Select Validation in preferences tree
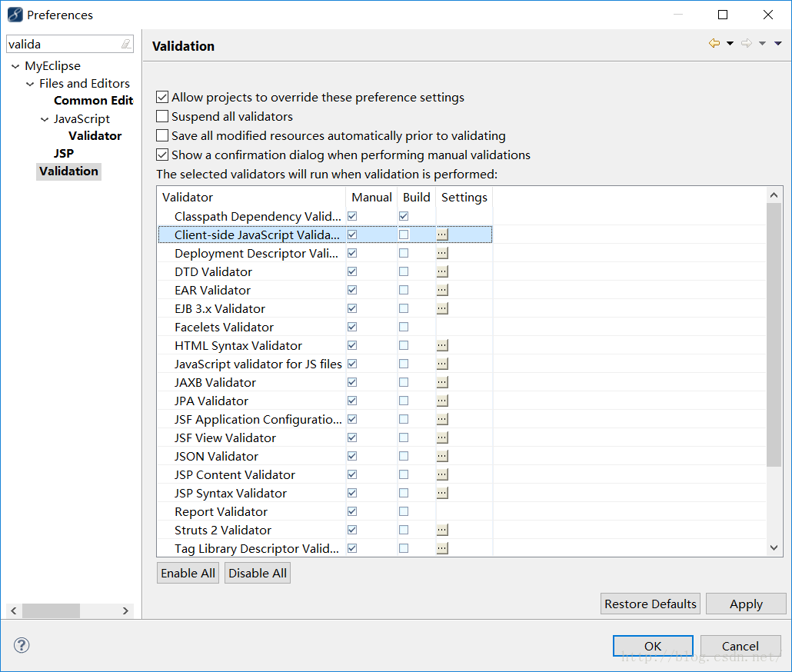Viewport: 792px width, 672px height. pos(68,171)
